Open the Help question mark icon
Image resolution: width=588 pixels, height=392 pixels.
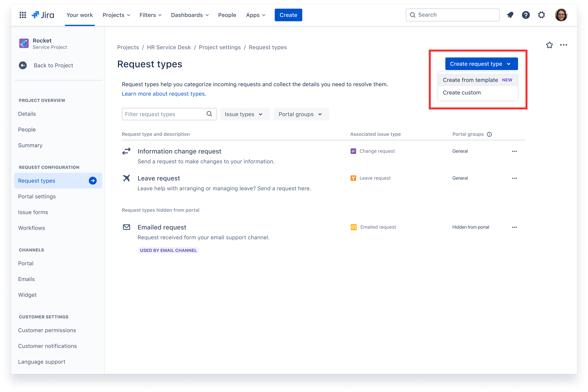click(x=526, y=15)
